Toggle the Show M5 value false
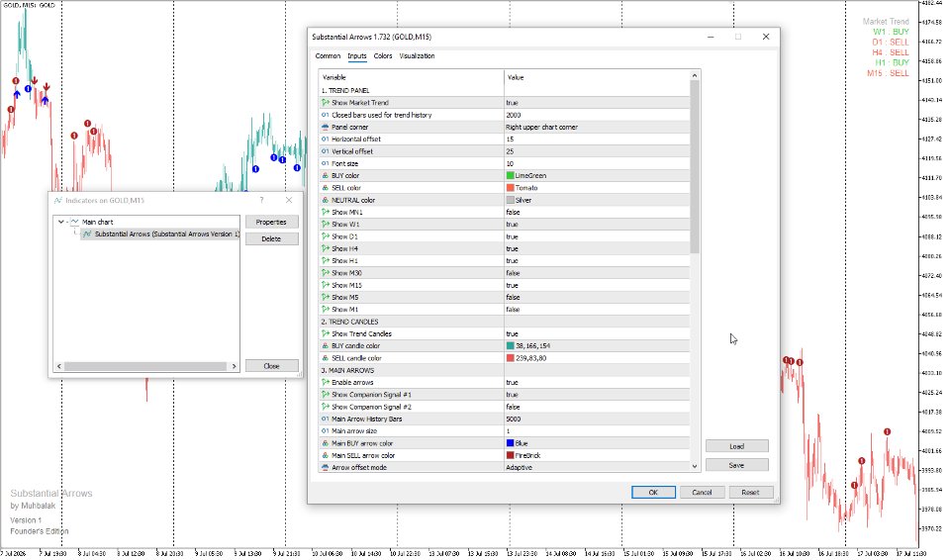 click(x=597, y=298)
